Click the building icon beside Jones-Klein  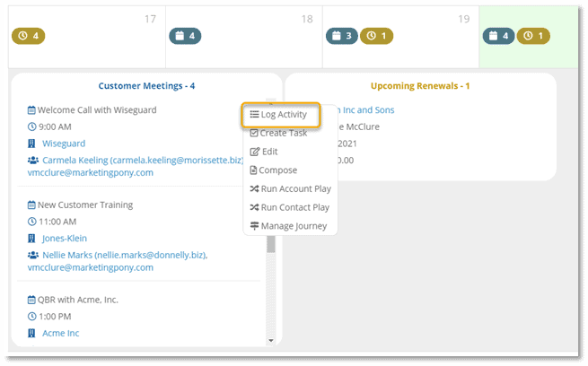pyautogui.click(x=31, y=239)
